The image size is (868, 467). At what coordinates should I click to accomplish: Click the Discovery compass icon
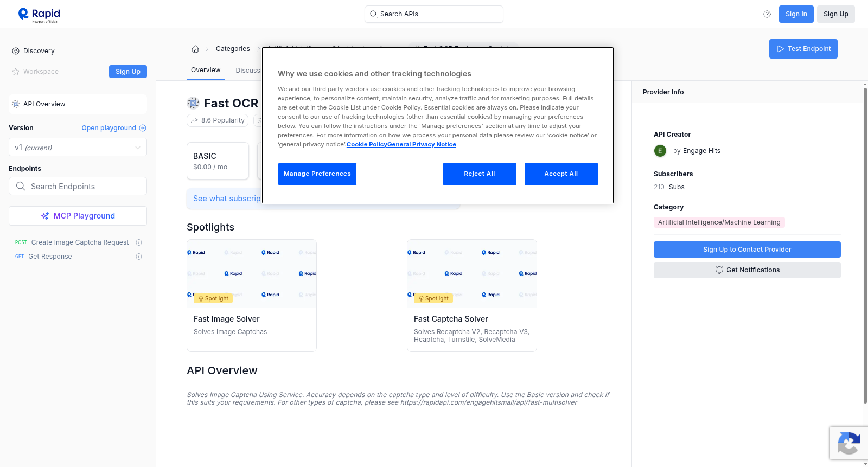pyautogui.click(x=16, y=51)
